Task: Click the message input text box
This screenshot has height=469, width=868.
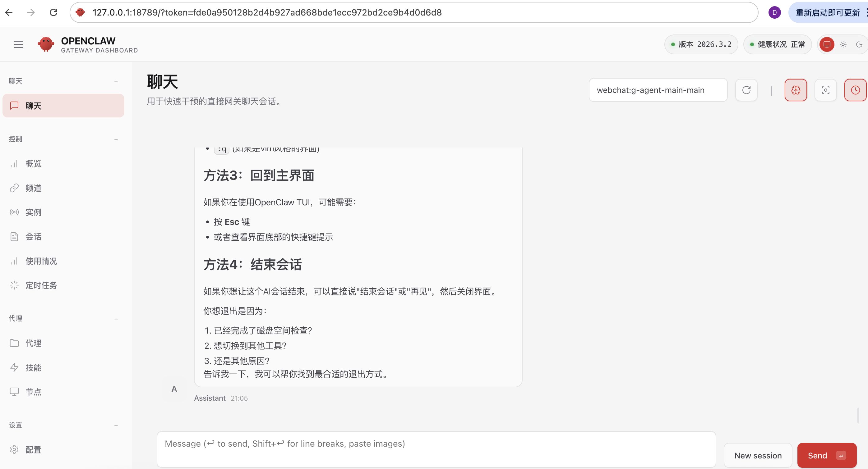Action: pos(436,449)
